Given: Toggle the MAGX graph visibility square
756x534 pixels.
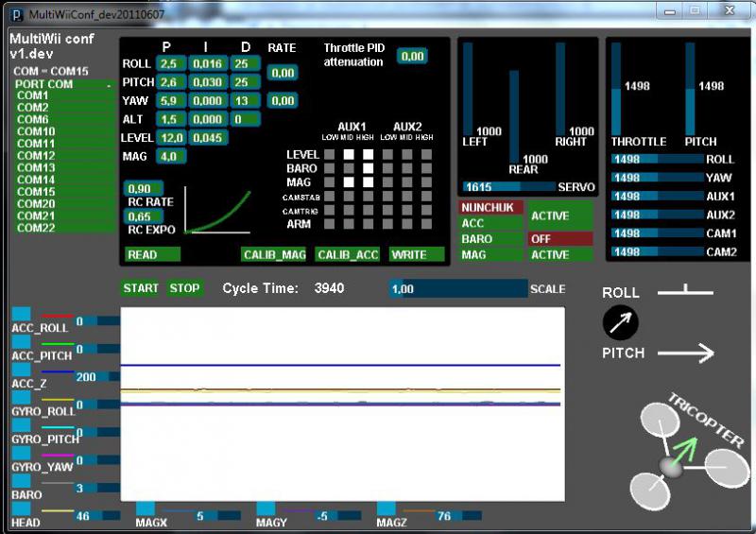Looking at the screenshot, I should point(146,508).
